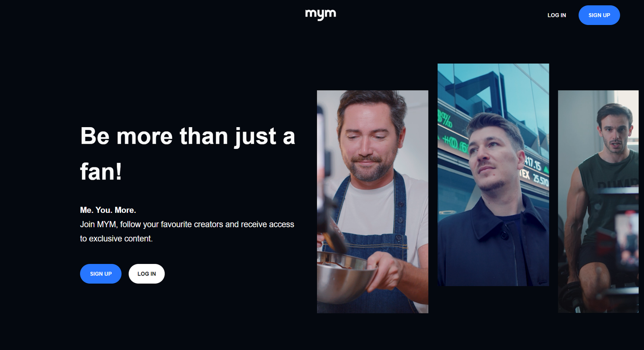The image size is (644, 350).
Task: Open LOG IN from the top navigation
Action: 556,15
